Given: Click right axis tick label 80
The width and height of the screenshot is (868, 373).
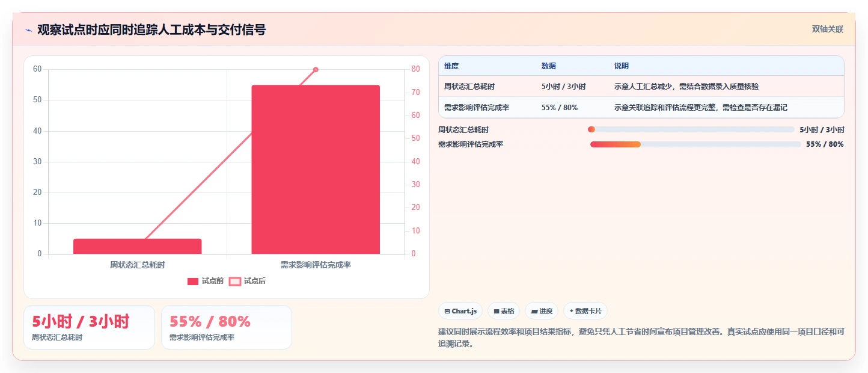Looking at the screenshot, I should click(415, 69).
